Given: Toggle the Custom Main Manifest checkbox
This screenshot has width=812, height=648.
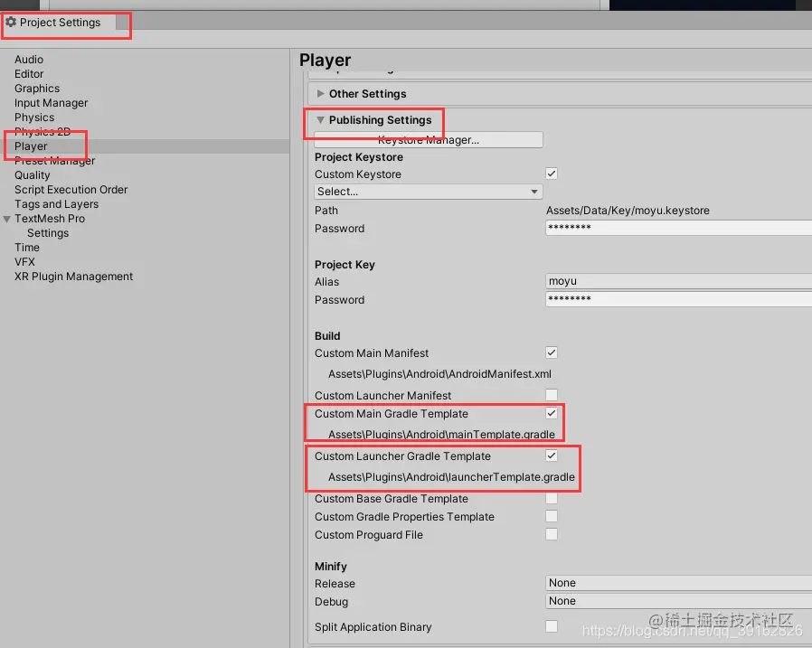Looking at the screenshot, I should [552, 352].
